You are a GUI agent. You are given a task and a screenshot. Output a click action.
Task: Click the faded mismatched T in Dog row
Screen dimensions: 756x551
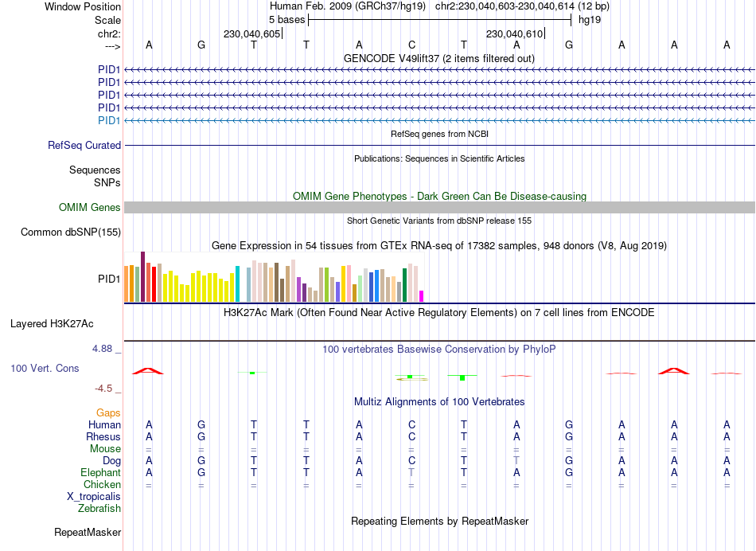pos(516,460)
